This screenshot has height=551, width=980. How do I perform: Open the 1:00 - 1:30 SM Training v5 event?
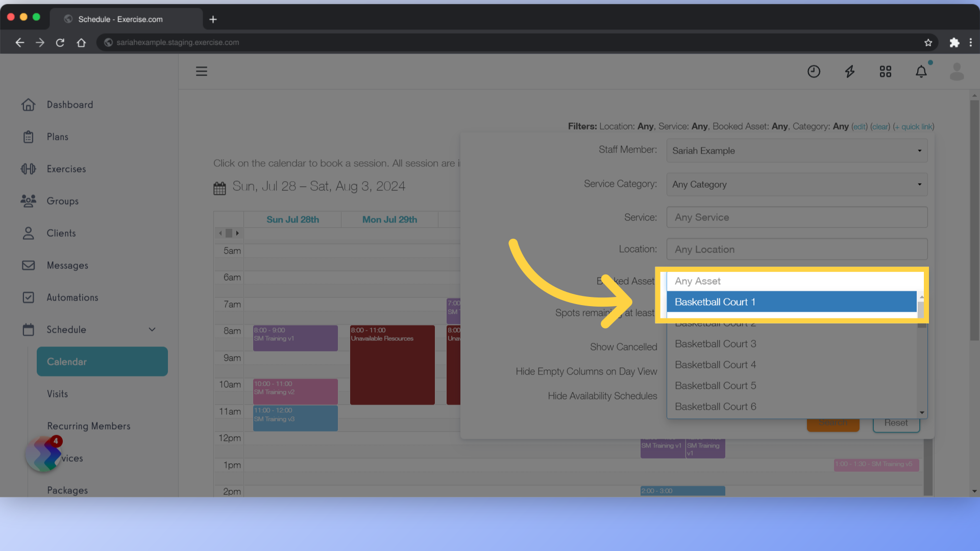coord(876,464)
